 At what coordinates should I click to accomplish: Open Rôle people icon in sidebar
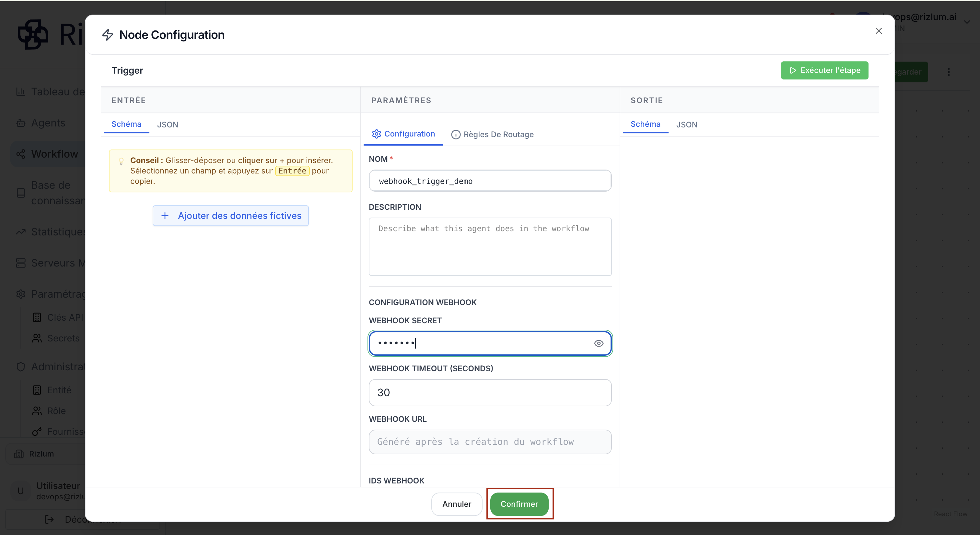click(x=37, y=411)
